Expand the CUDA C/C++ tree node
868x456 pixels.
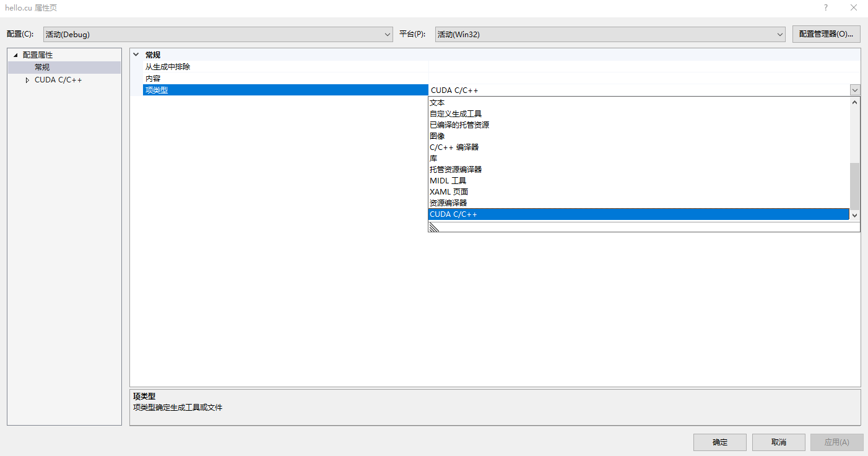pyautogui.click(x=27, y=80)
